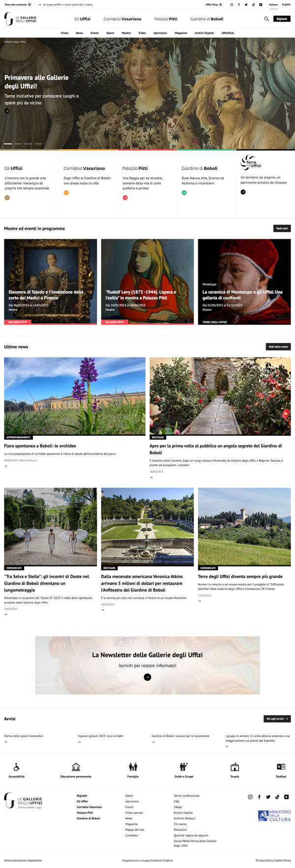
Task: Click the Vedi altre news button
Action: [278, 347]
